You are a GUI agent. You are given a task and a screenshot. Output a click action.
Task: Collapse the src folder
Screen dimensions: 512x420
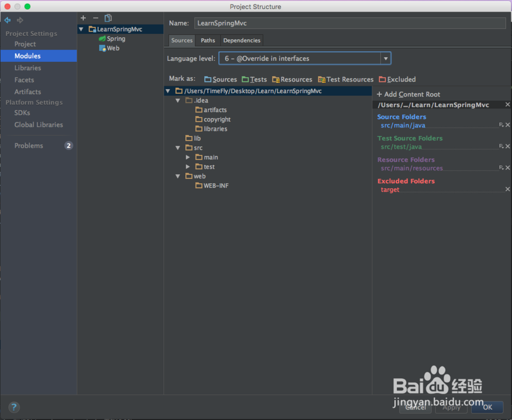178,148
